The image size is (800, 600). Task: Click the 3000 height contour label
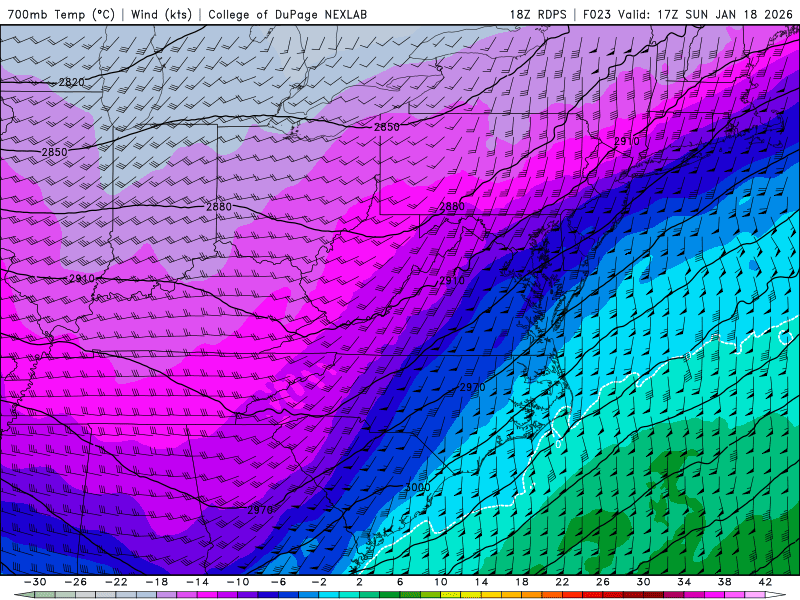tap(417, 487)
